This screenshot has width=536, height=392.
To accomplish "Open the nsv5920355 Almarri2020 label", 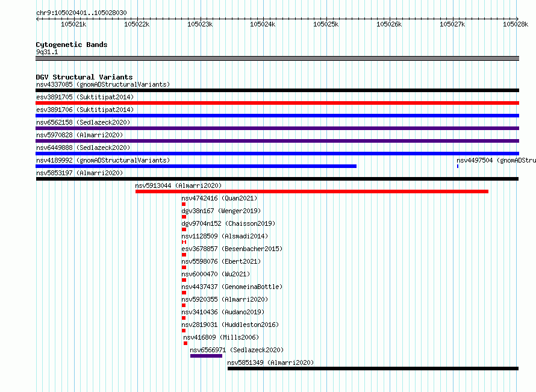I will pyautogui.click(x=225, y=299).
